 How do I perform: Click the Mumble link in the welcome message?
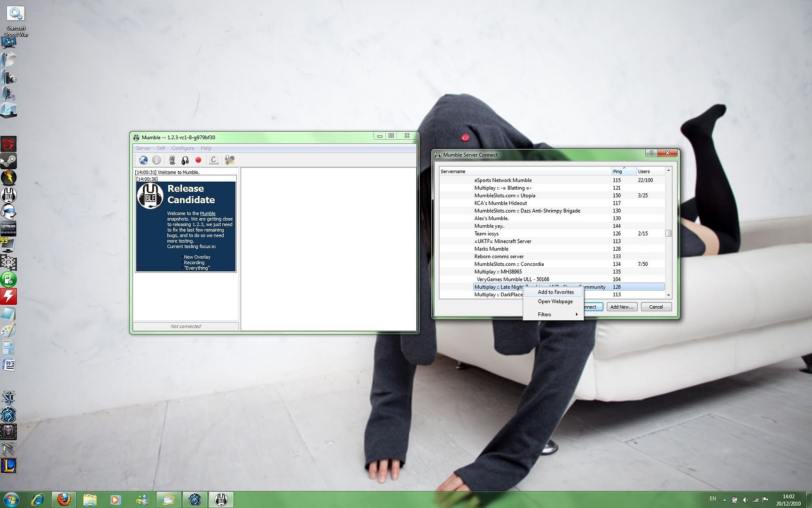click(208, 214)
